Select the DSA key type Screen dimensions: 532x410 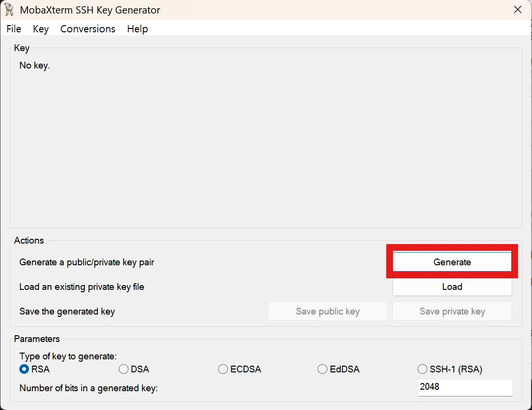tap(134, 369)
